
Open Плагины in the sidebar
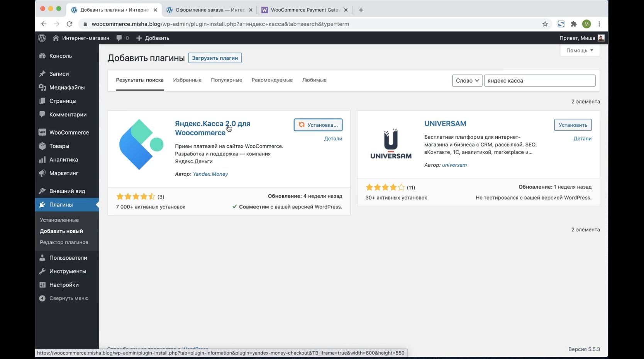[67, 205]
